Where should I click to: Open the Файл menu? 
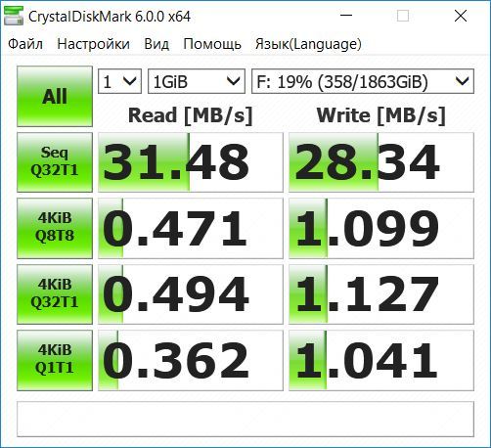point(25,44)
